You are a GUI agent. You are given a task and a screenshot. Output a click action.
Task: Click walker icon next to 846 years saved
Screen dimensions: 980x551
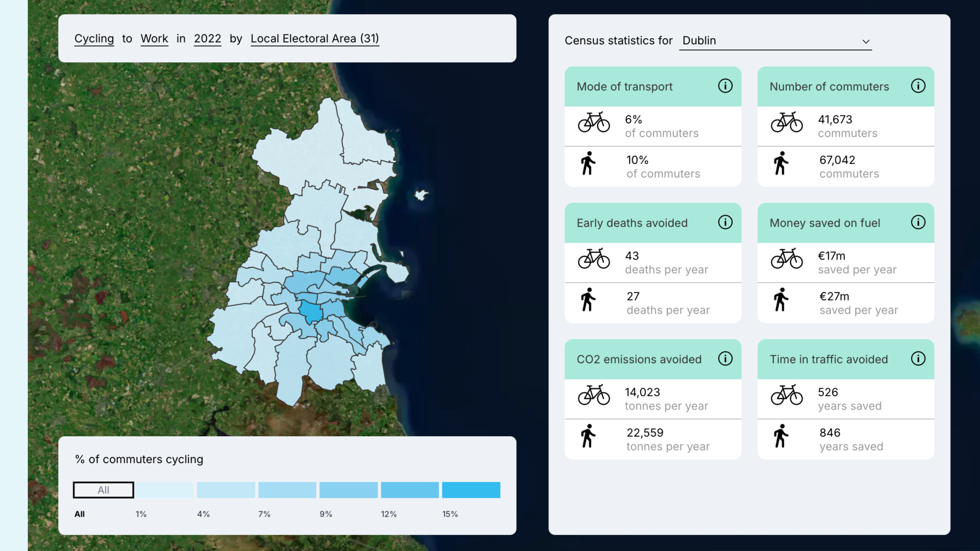[x=781, y=436]
